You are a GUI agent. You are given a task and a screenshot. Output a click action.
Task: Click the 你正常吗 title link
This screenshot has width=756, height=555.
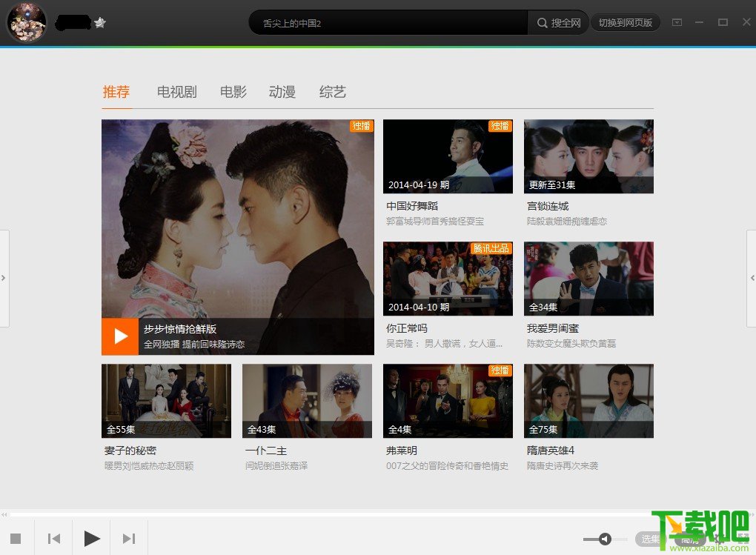click(406, 328)
